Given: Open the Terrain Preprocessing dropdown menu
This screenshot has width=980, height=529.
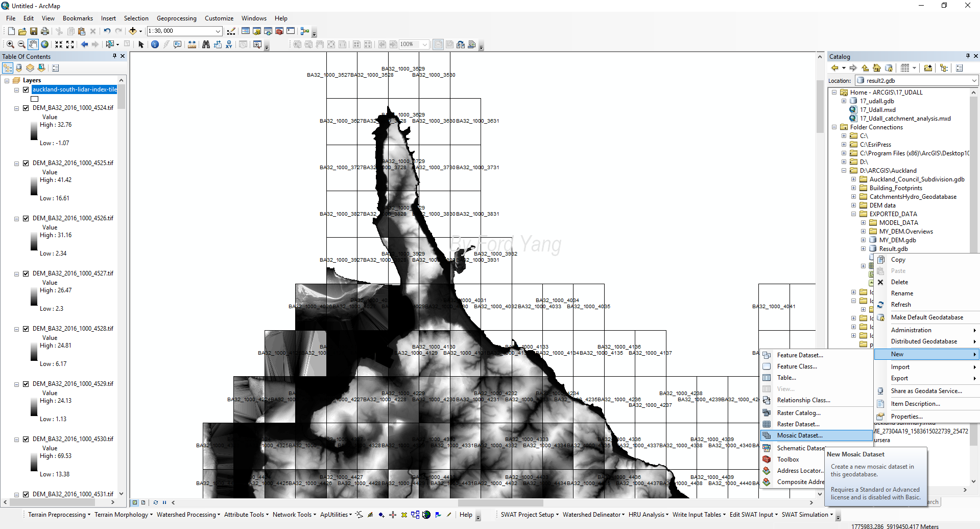Looking at the screenshot, I should click(59, 515).
